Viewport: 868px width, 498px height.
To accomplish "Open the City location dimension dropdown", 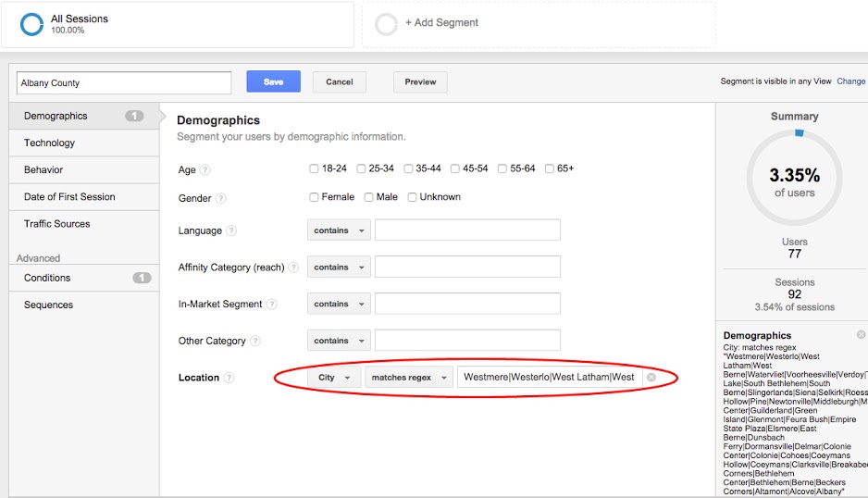I will (x=334, y=378).
